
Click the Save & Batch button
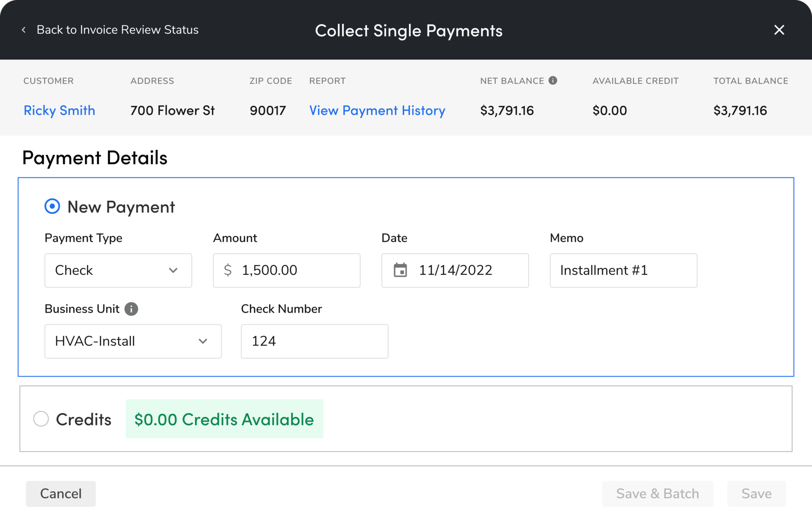(657, 494)
